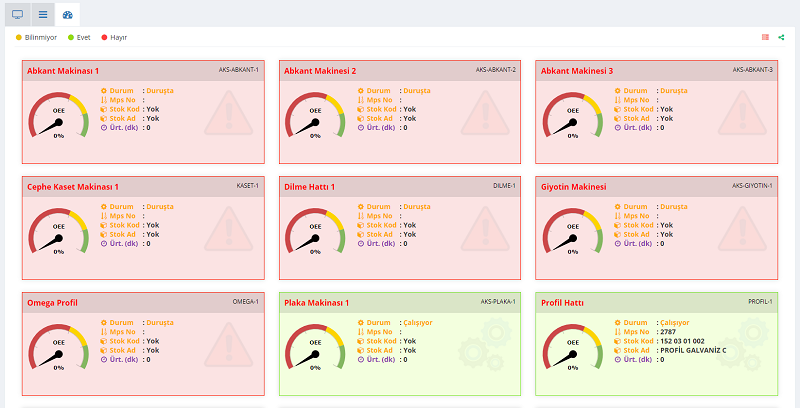The height and width of the screenshot is (408, 800).
Task: Click the red table layout icon
Action: point(765,37)
